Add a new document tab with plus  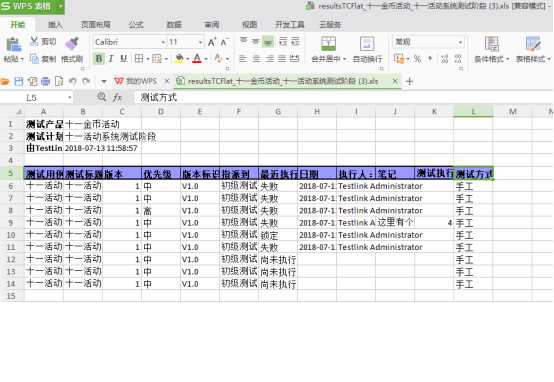coord(409,82)
